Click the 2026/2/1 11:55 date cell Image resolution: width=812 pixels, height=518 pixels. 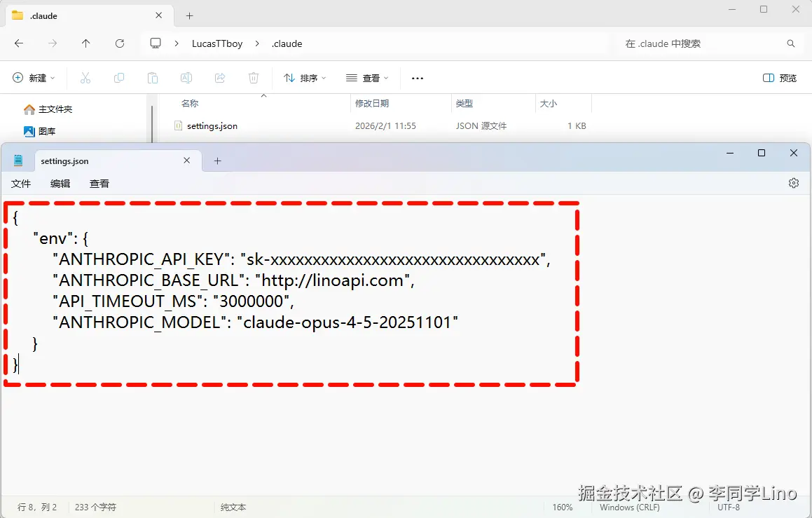tap(385, 126)
